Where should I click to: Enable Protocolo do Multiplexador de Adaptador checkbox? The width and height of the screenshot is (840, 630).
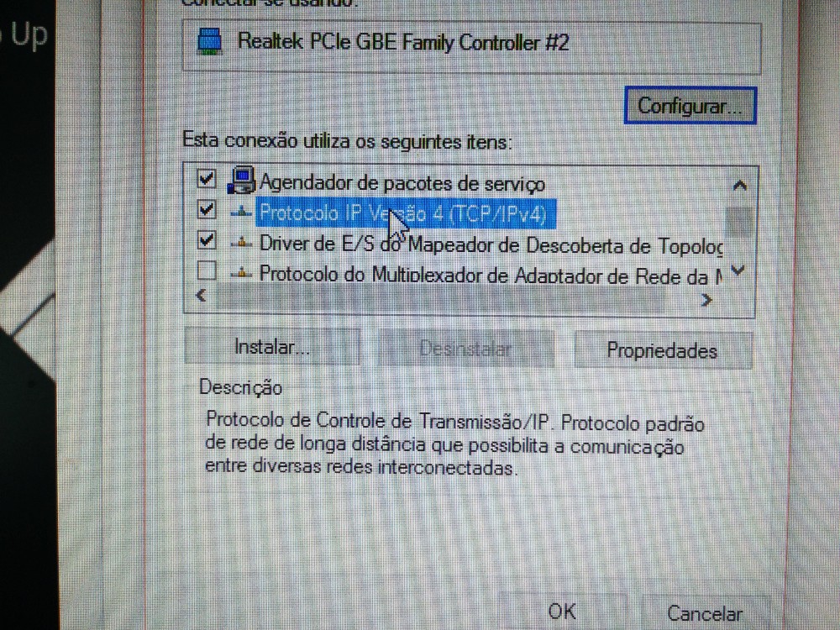(207, 270)
